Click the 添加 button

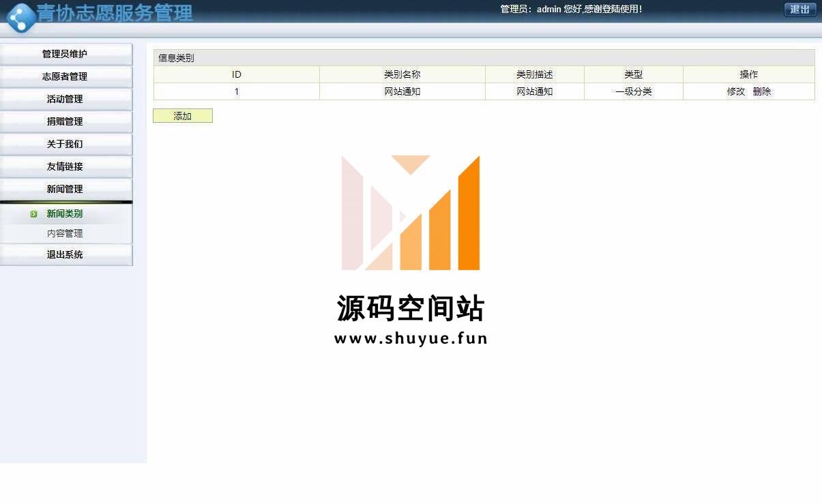click(x=183, y=116)
